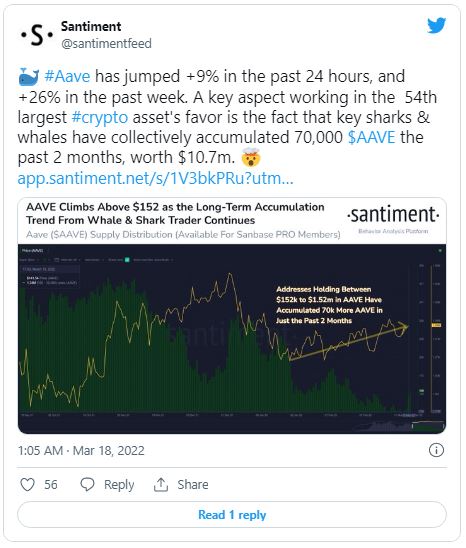Click the share upload arrow icon
Screen dimensions: 466x548
coord(160,485)
